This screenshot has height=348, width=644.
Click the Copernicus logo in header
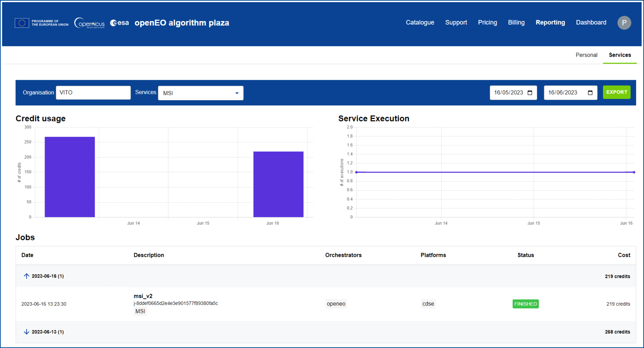pos(89,23)
